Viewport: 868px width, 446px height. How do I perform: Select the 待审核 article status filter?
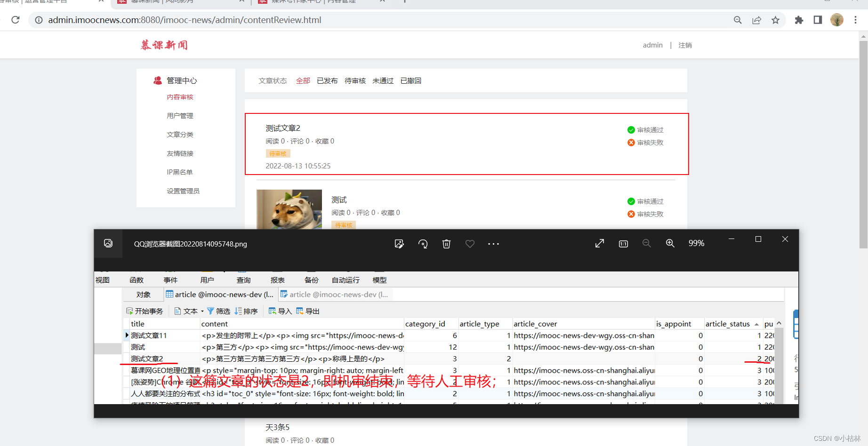click(x=355, y=80)
